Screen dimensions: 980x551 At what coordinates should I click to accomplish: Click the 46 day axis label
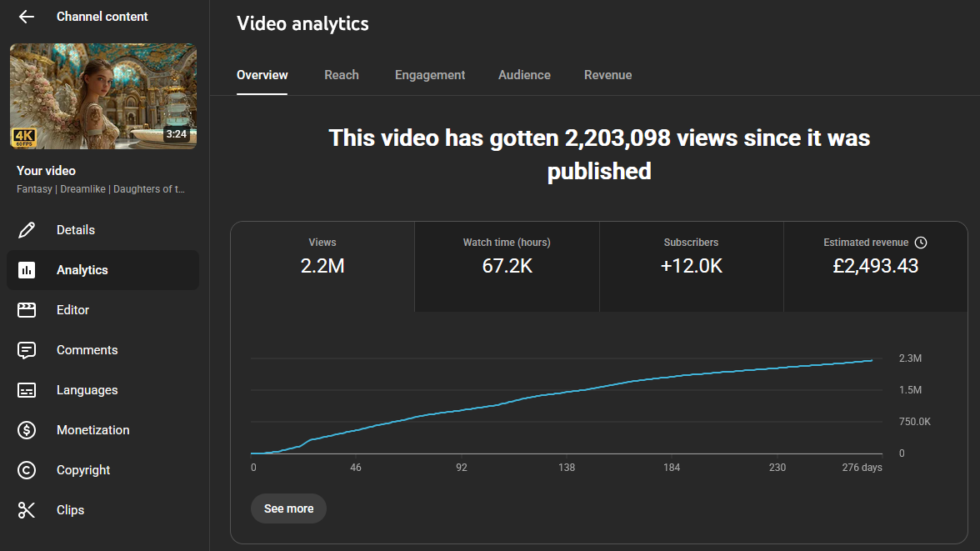tap(356, 467)
